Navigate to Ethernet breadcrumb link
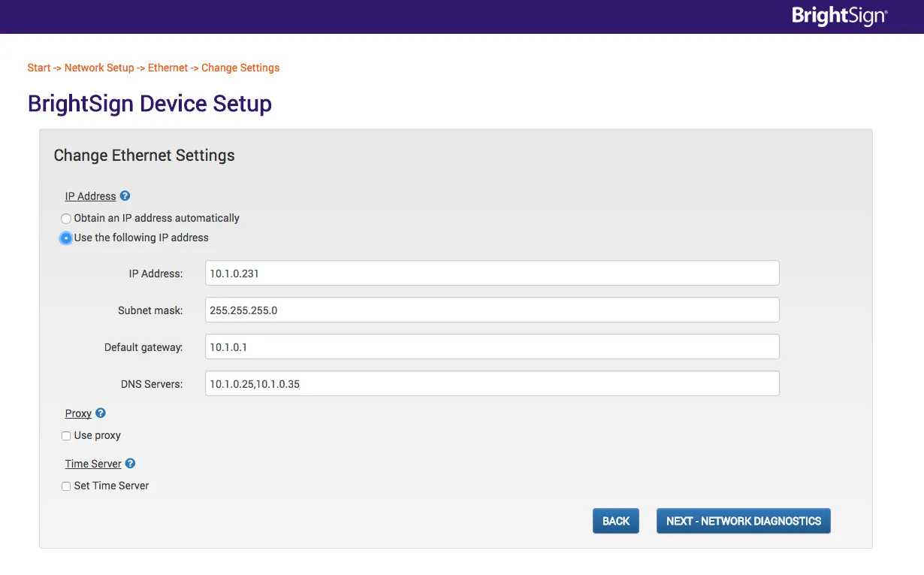Screen dimensions: 924x575 tap(168, 68)
